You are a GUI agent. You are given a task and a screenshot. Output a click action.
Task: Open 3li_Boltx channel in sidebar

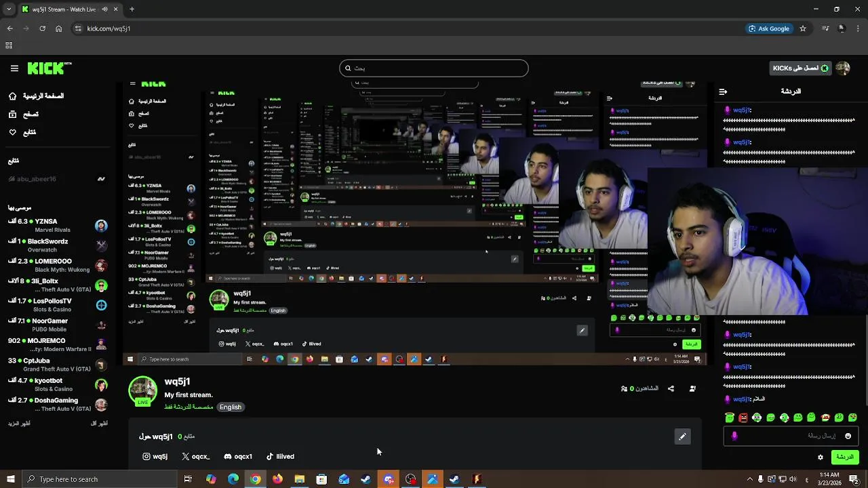pyautogui.click(x=58, y=285)
